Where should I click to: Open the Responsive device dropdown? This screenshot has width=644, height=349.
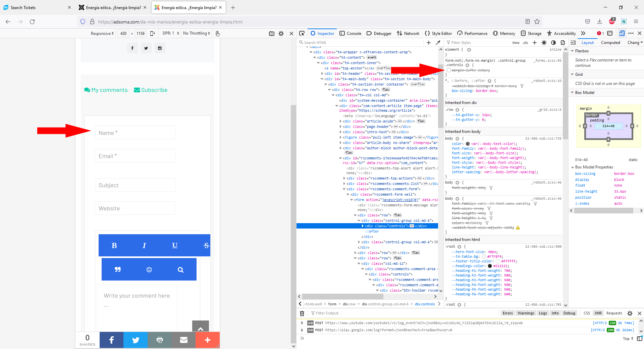pyautogui.click(x=102, y=33)
